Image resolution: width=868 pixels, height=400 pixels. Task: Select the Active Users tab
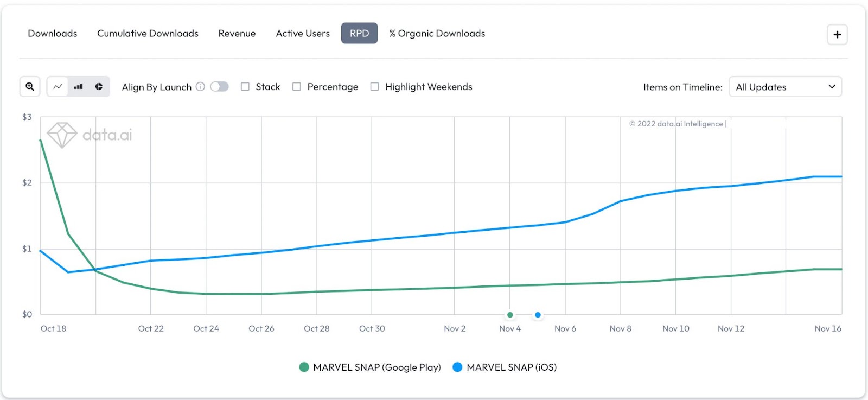point(303,34)
